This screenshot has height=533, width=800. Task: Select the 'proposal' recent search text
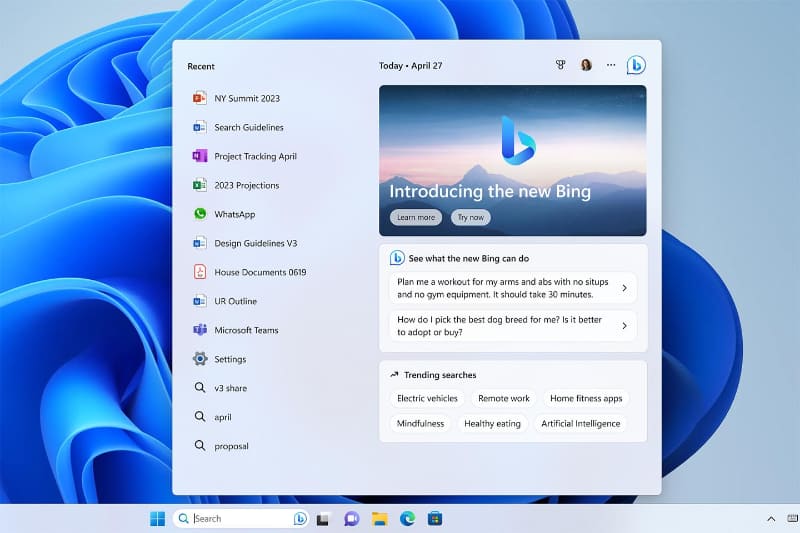coord(231,446)
